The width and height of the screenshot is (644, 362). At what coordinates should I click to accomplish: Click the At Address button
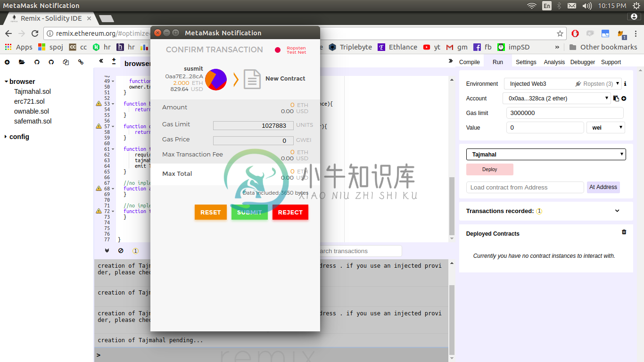click(x=603, y=187)
